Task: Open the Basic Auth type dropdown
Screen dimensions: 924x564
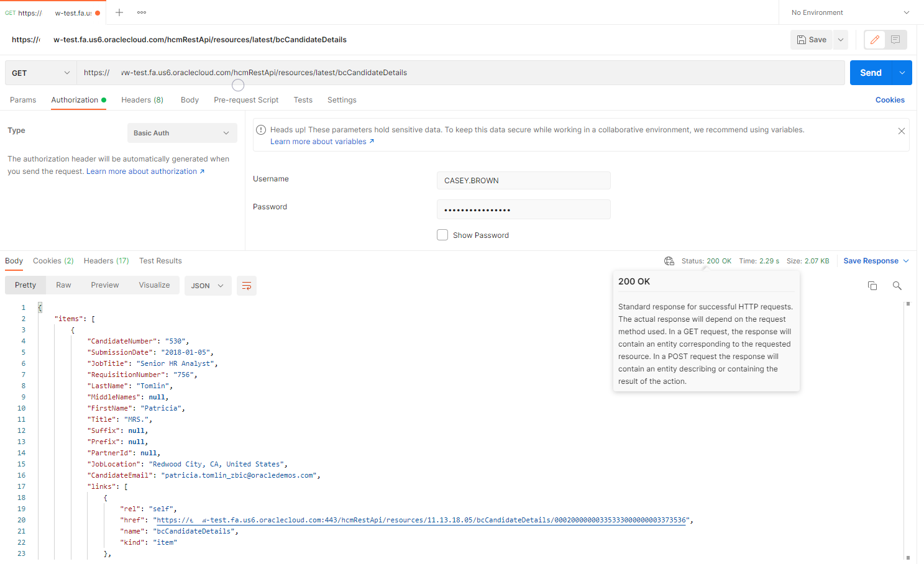Action: pos(182,133)
